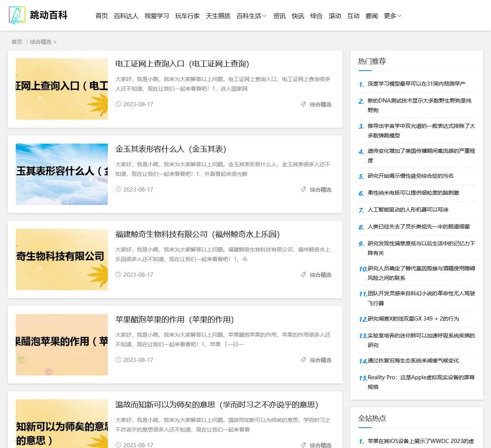Open the 综合精选 breadcrumb expander arrow
The image size is (491, 448).
[x=55, y=42]
